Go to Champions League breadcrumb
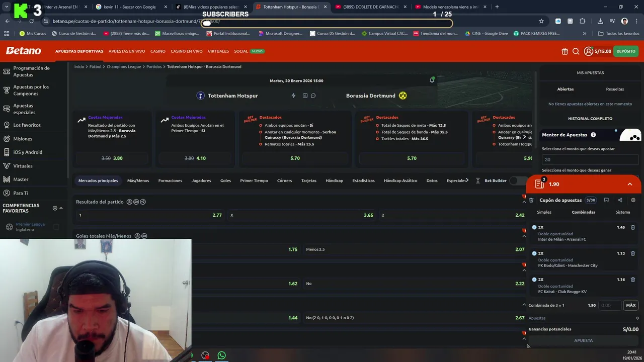Image resolution: width=644 pixels, height=362 pixels. [x=124, y=66]
